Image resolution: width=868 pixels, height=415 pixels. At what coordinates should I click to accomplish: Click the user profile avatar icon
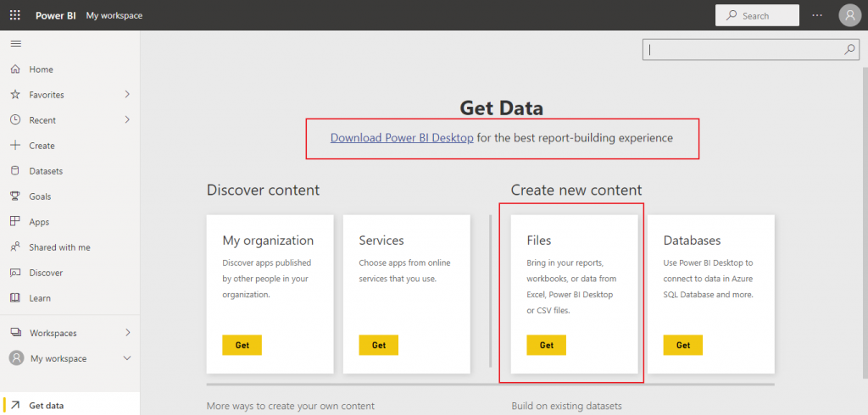coord(849,15)
